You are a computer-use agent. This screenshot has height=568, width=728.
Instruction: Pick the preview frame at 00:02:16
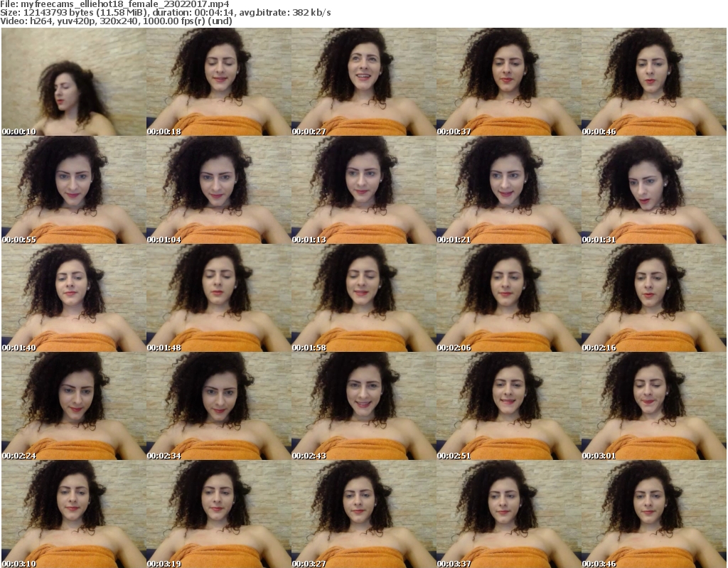(653, 298)
